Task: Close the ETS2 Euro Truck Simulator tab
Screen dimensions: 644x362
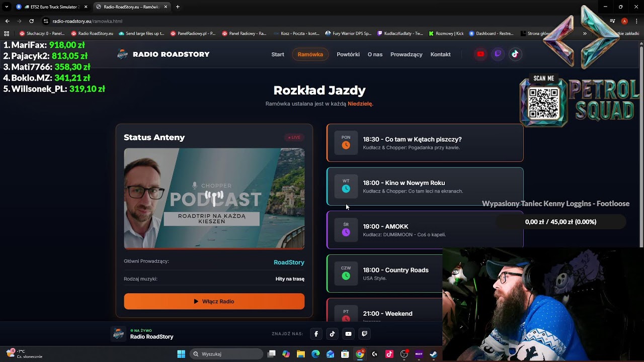Action: pos(86,7)
